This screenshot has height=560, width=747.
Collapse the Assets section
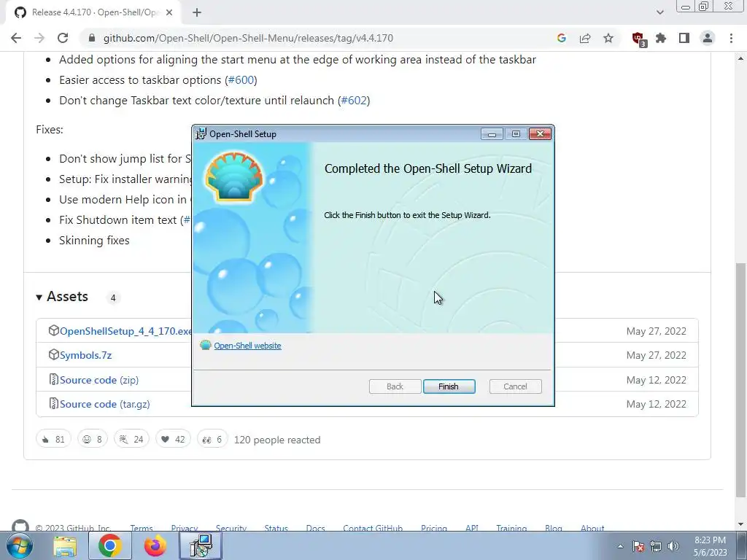point(62,297)
